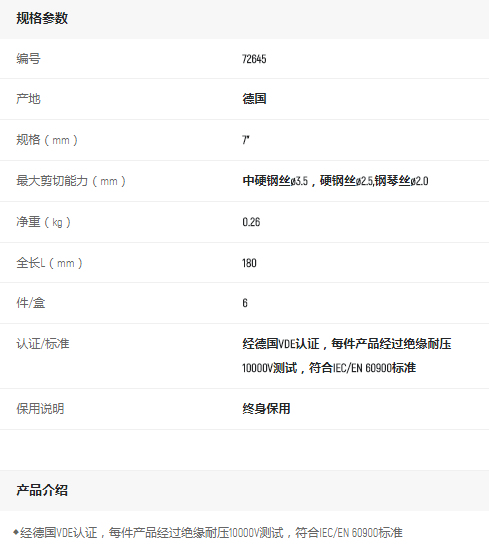Select the product number 72645
This screenshot has height=555, width=489.
coord(254,59)
